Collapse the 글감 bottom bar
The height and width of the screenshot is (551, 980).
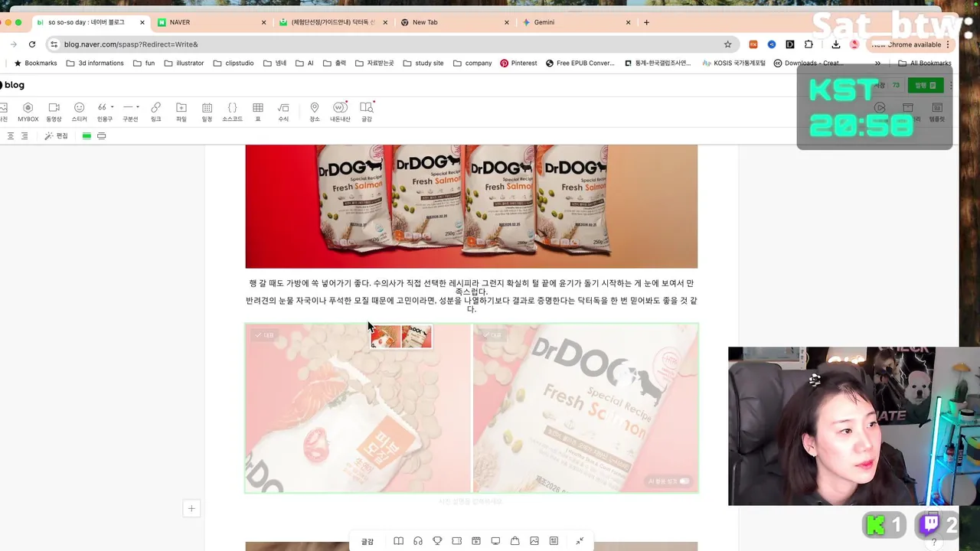pyautogui.click(x=580, y=541)
